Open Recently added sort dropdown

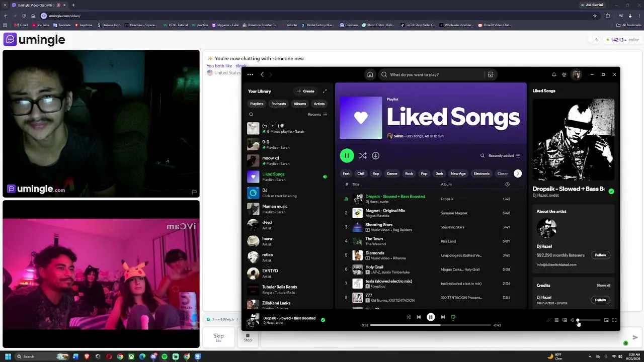[x=504, y=156]
